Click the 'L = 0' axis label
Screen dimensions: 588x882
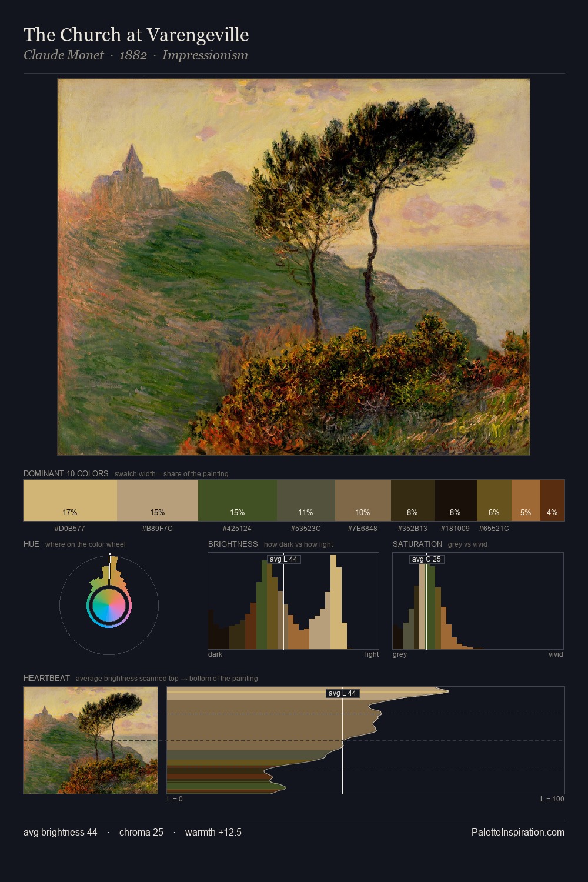coord(175,799)
